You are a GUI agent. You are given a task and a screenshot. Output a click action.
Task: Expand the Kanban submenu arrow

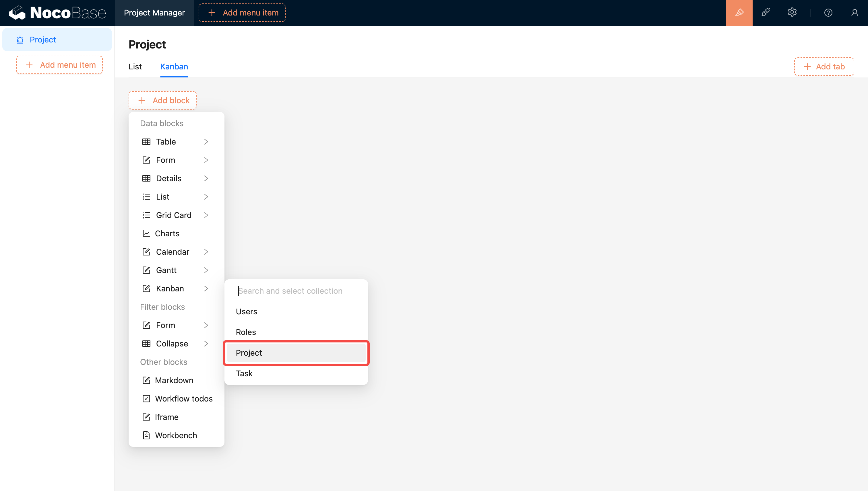[206, 288]
